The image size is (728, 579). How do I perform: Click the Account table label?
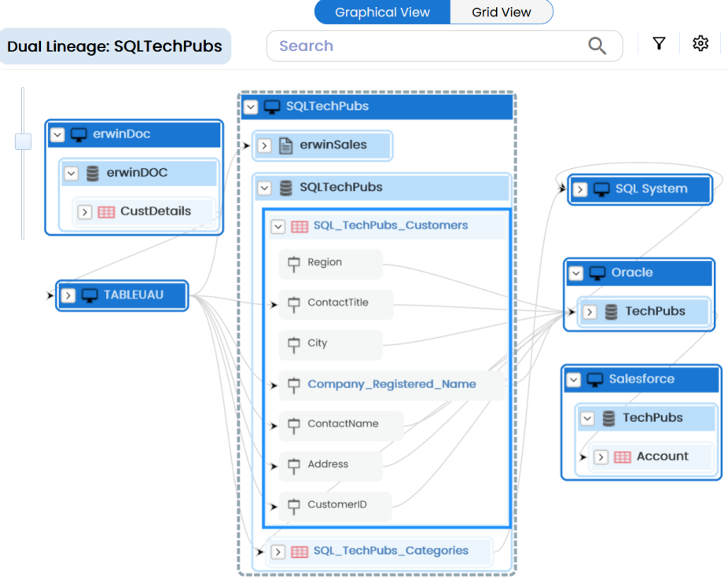coord(663,456)
